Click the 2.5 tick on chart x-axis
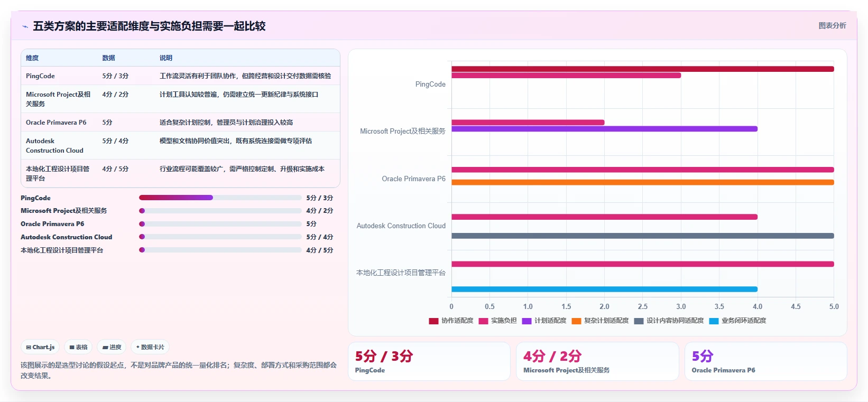Image resolution: width=868 pixels, height=402 pixels. pos(643,307)
